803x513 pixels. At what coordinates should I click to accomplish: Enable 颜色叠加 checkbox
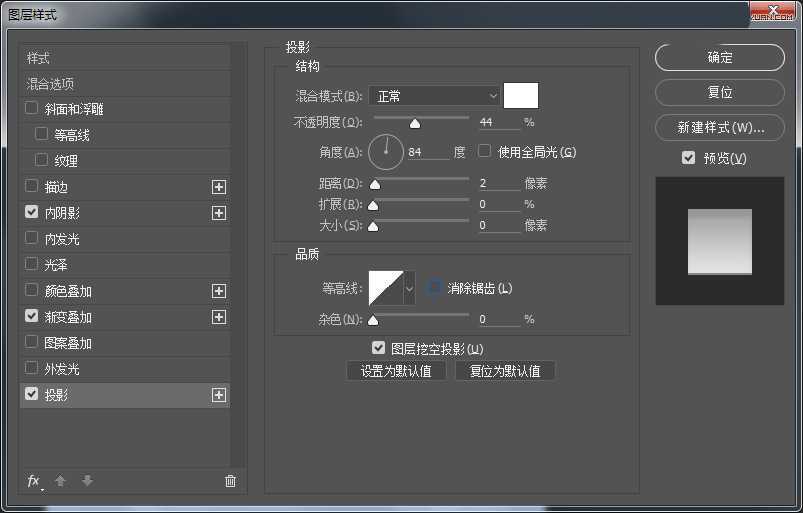31,290
